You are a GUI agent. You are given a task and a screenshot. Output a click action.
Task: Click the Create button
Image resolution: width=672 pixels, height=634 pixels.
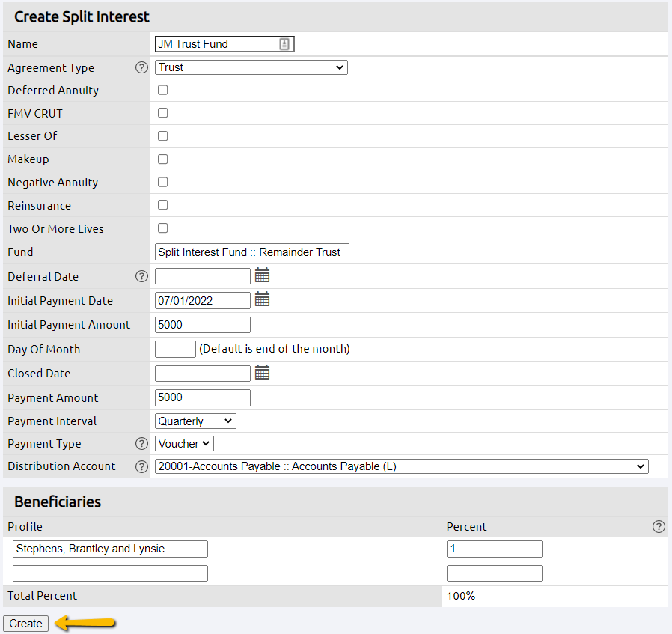point(25,624)
